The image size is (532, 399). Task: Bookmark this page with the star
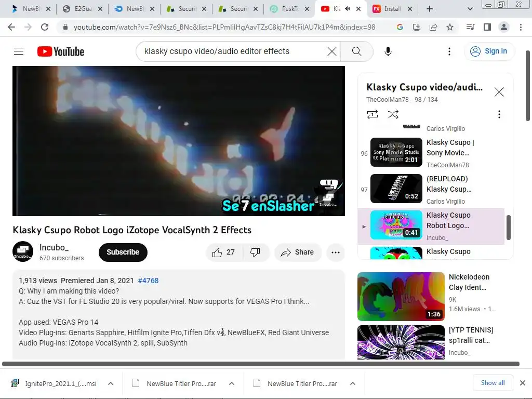tap(450, 27)
